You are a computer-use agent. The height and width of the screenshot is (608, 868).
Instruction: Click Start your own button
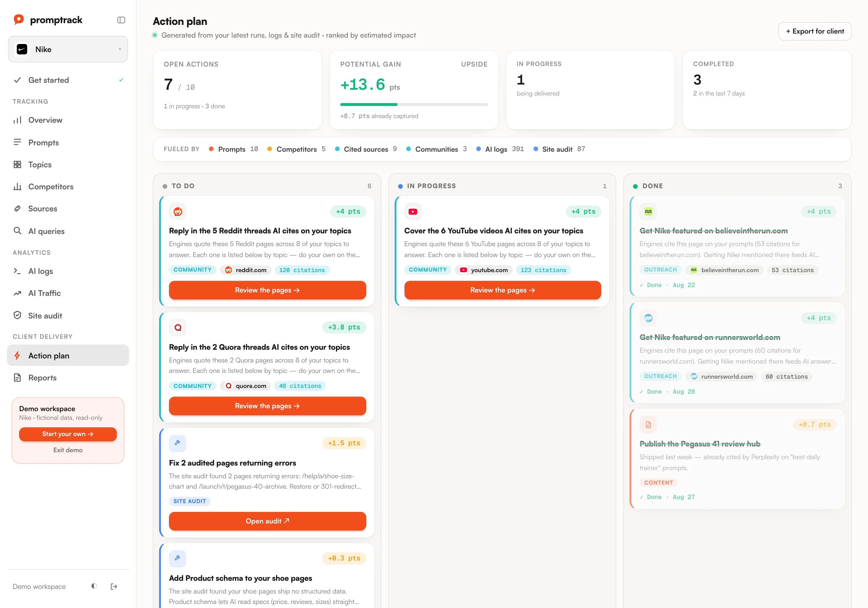68,434
